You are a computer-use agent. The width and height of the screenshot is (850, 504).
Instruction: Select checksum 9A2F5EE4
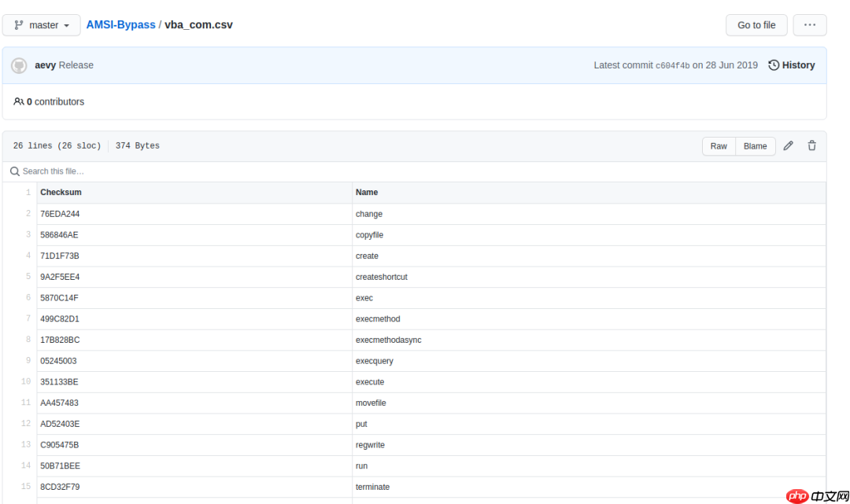60,277
